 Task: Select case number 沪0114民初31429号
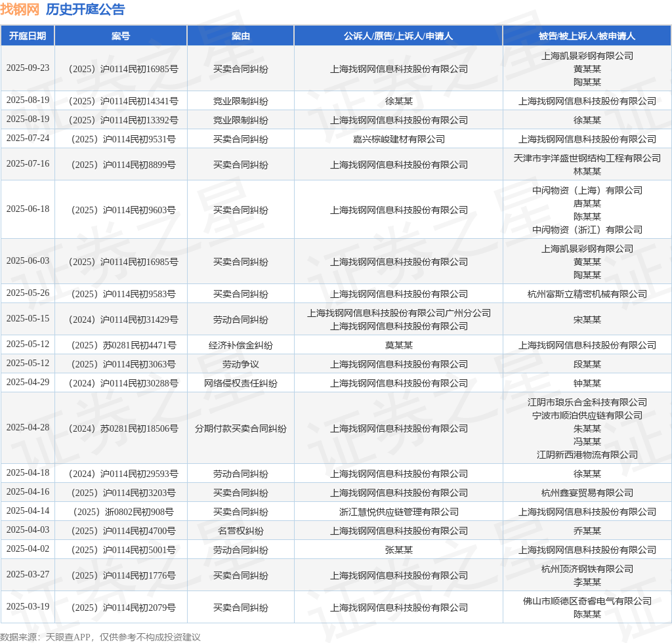[123, 320]
